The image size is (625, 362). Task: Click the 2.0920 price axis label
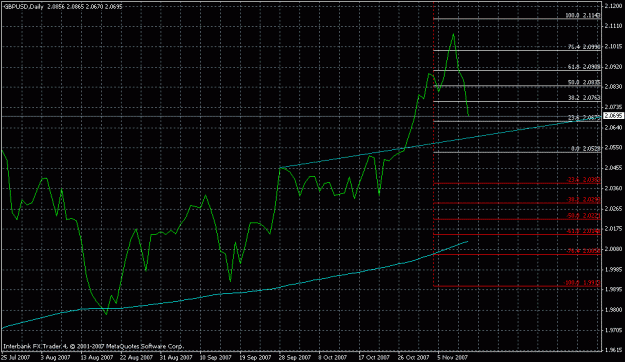click(613, 67)
